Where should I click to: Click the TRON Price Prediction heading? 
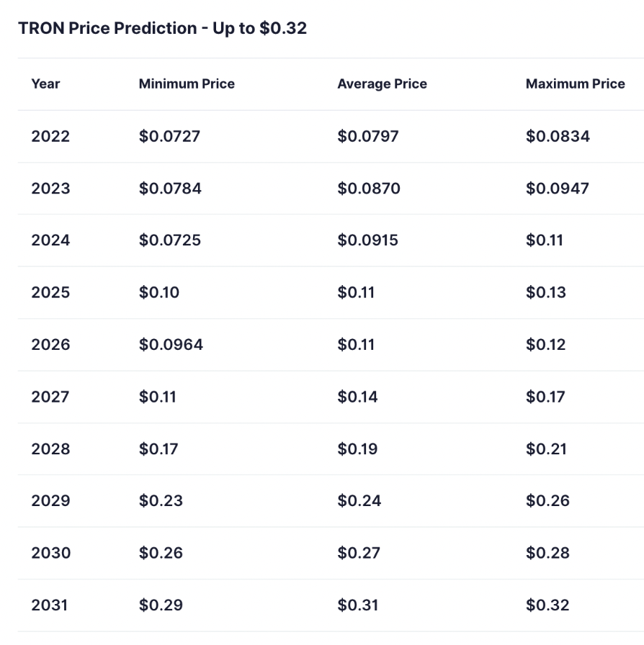162,28
